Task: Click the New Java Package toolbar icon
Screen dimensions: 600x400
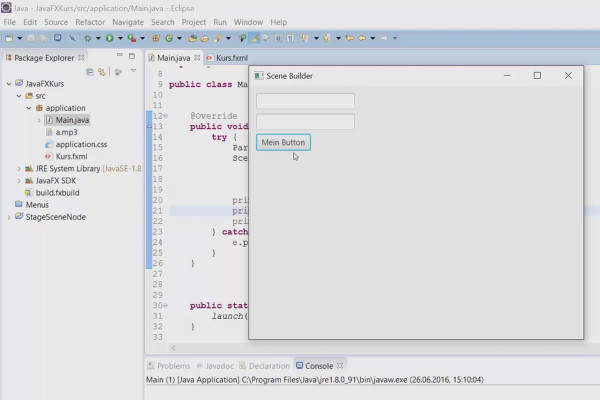Action: [x=156, y=38]
